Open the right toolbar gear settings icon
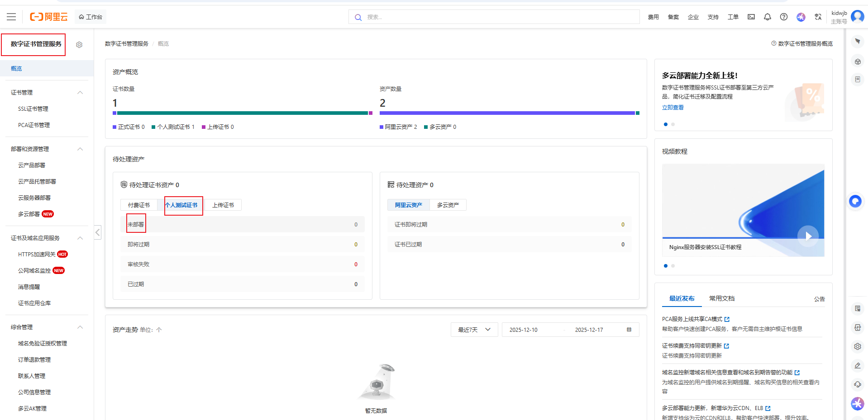 coord(858,347)
